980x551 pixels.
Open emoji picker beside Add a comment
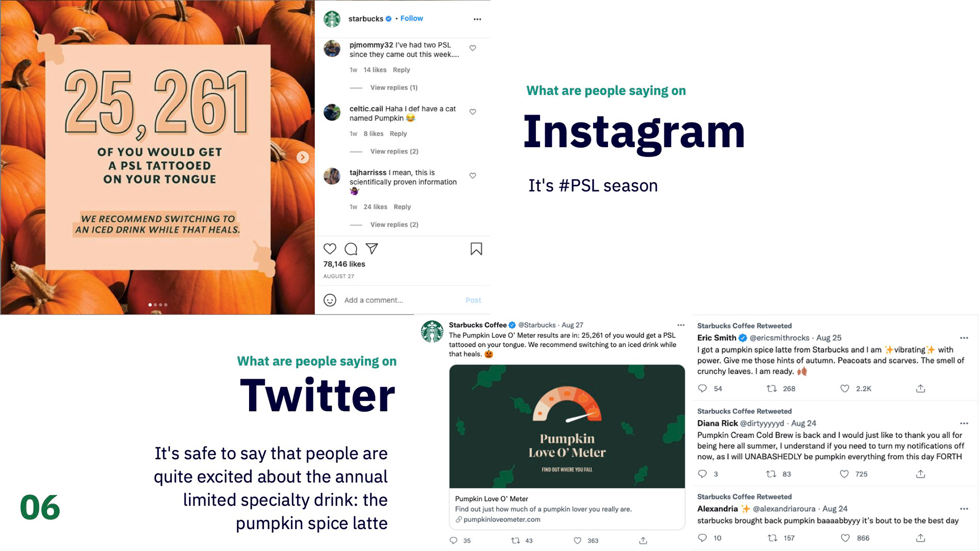[330, 300]
